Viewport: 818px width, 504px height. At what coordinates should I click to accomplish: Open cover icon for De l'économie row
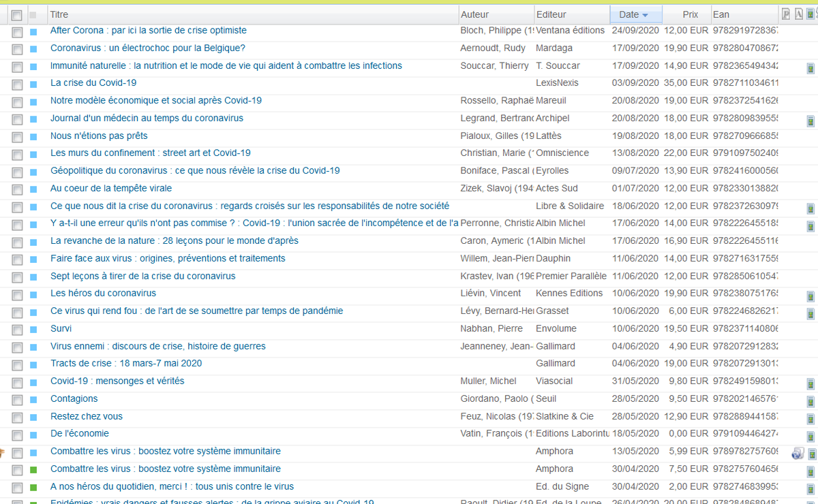[x=811, y=436]
